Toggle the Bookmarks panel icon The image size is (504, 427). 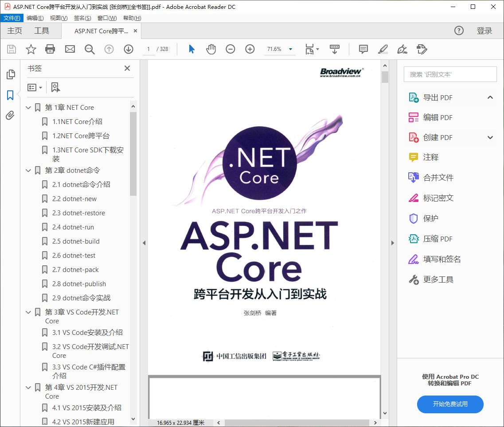tap(10, 95)
